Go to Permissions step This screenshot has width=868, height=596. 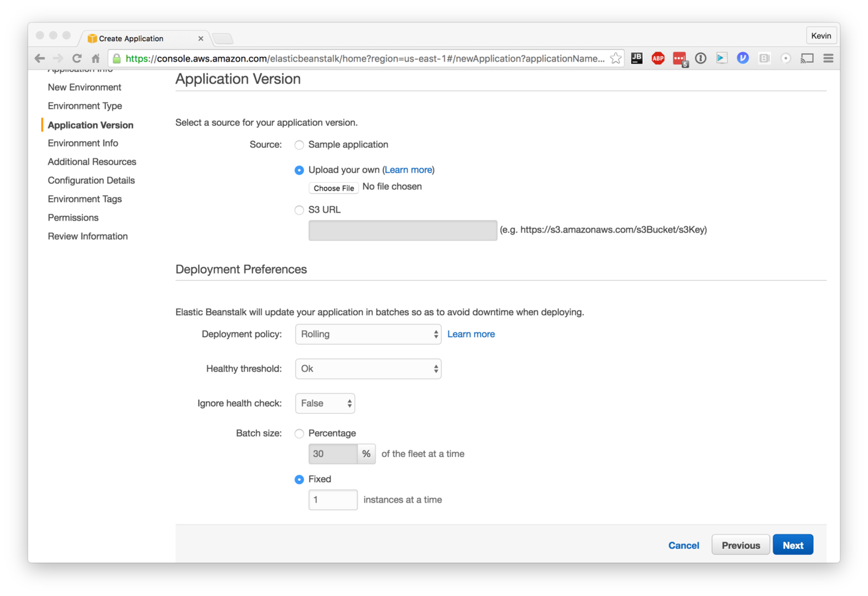(x=73, y=217)
